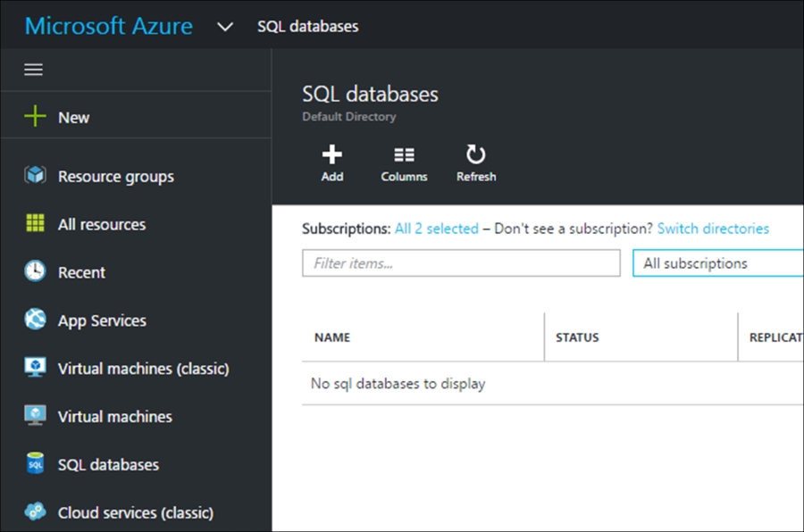Image resolution: width=804 pixels, height=532 pixels.
Task: Click the Cloud services (classic) icon
Action: pos(35,511)
